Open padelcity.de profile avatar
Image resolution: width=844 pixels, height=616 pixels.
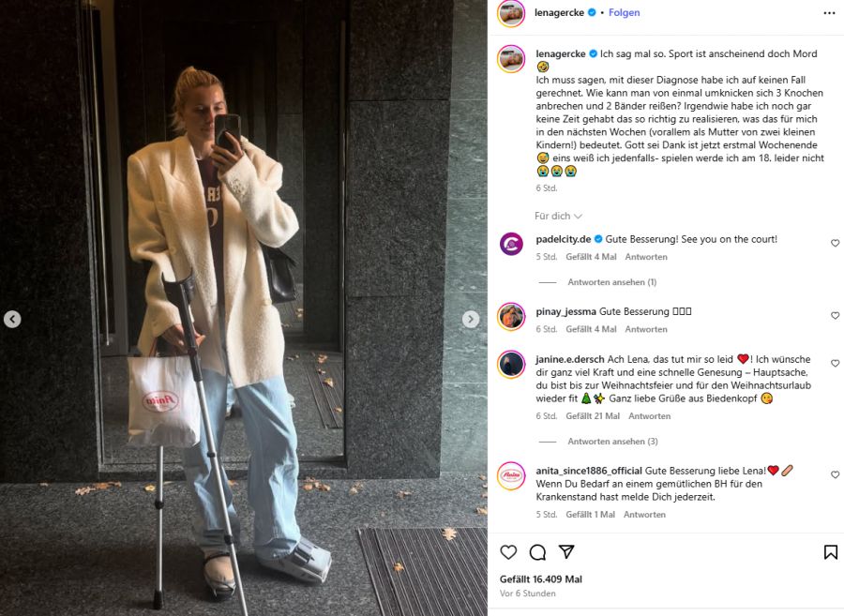click(511, 244)
